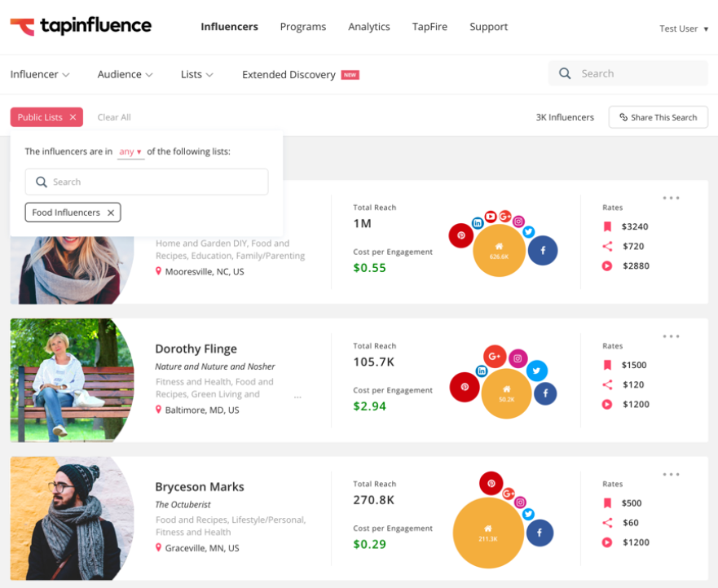Click the Facebook bubble for Bryceson Marks
The height and width of the screenshot is (588, 718).
(539, 533)
